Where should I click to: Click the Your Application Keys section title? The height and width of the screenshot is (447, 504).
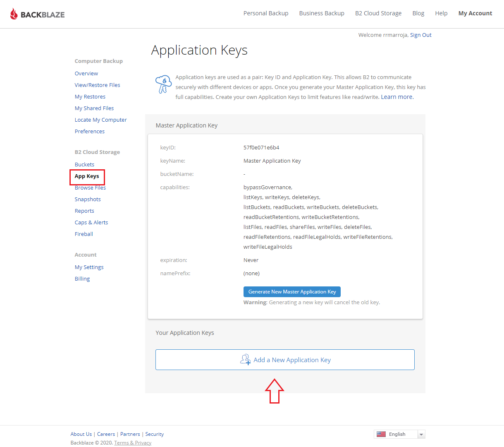185,333
